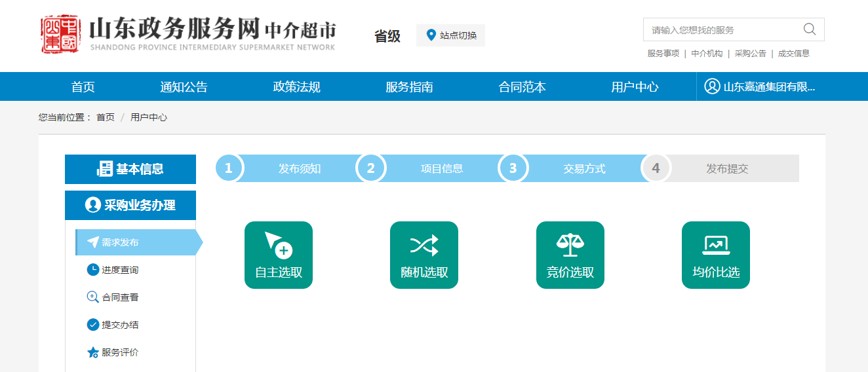Click the user avatar icon in navbar
This screenshot has height=372, width=868.
coord(712,86)
